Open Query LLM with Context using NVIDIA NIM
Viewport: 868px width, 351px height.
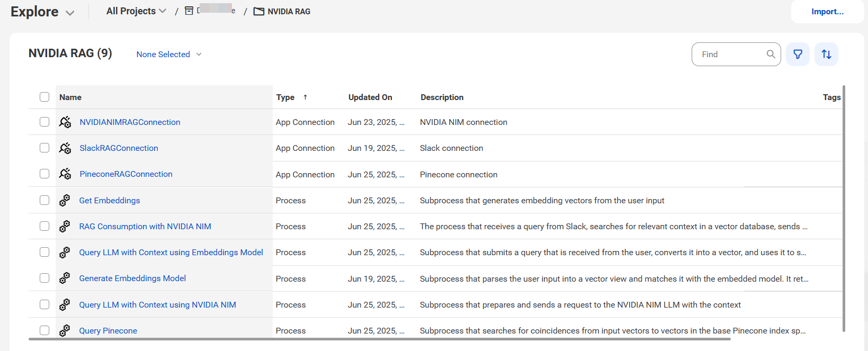pyautogui.click(x=158, y=305)
